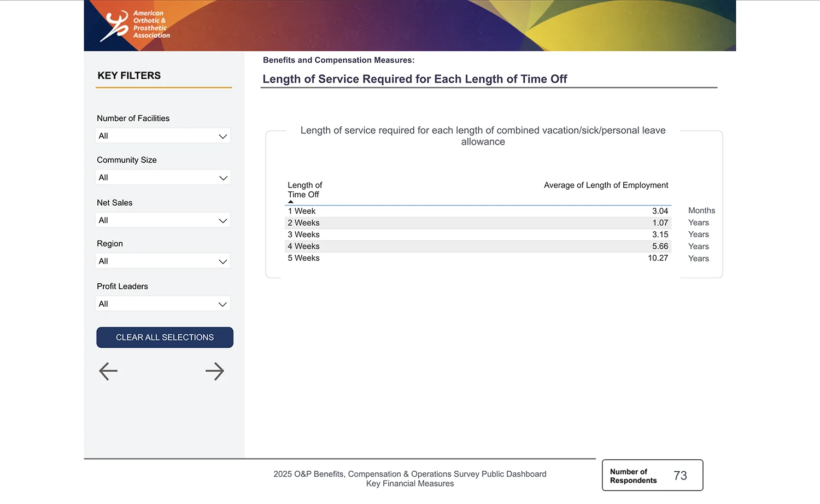820x504 pixels.
Task: Select the 1 Week row label
Action: [x=302, y=211]
